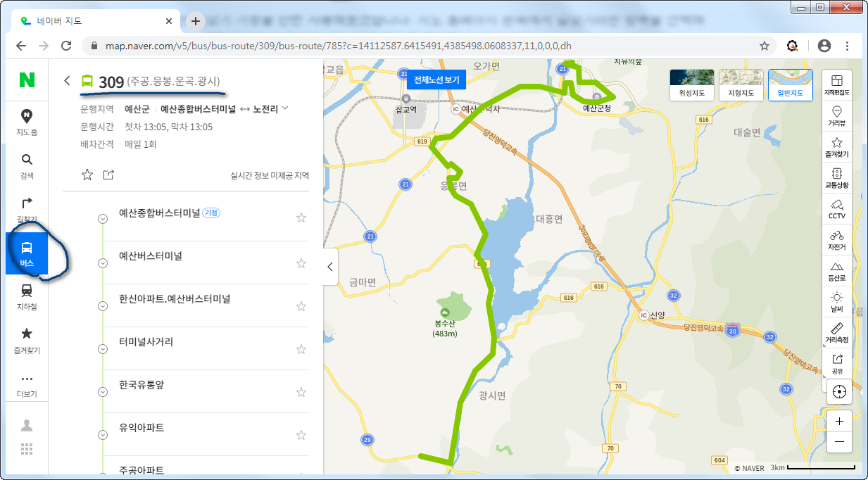Favorite the 한국유통앞 stop

(x=301, y=392)
